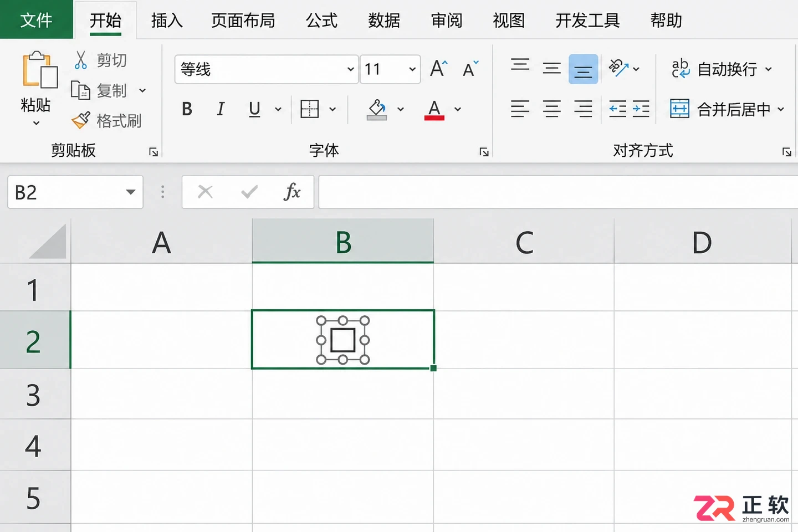Click the middle align icon
Viewport: 798px width, 532px height.
551,69
